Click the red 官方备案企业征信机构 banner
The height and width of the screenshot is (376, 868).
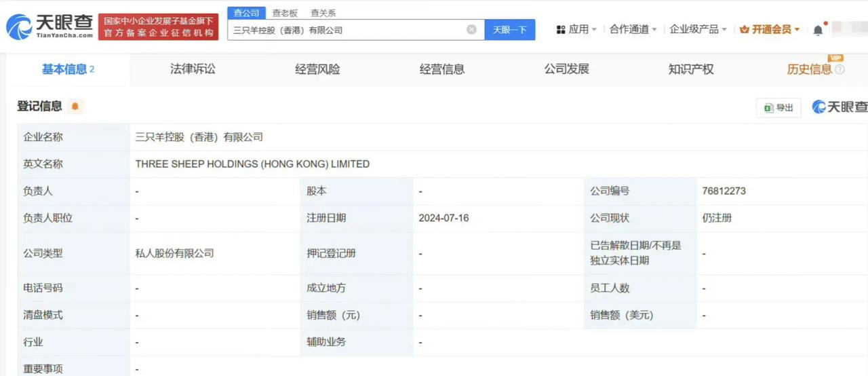tap(159, 27)
